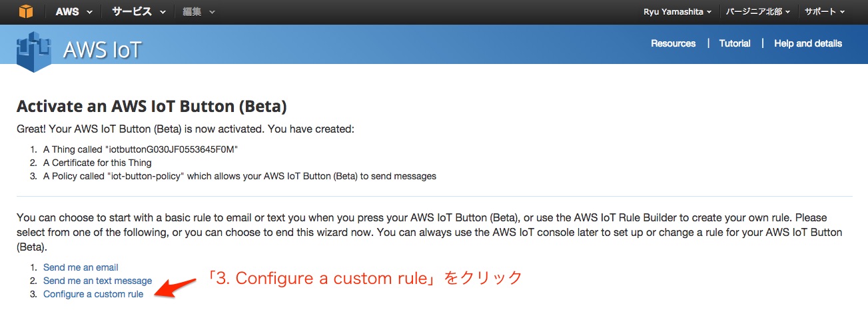Image resolution: width=868 pixels, height=312 pixels.
Task: Click the iot-button-policy list entry
Action: pyautogui.click(x=240, y=176)
